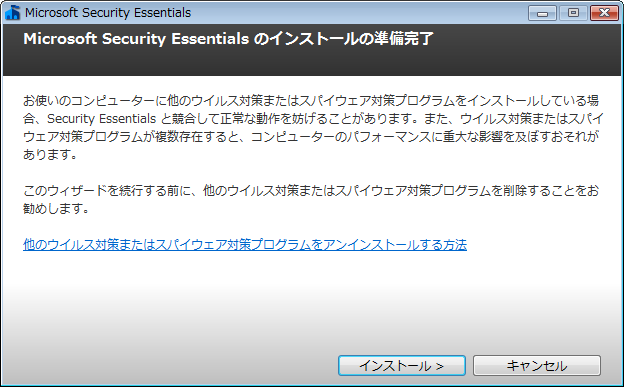
Task: Click the heading のインストールの準備完了
Action: point(343,39)
